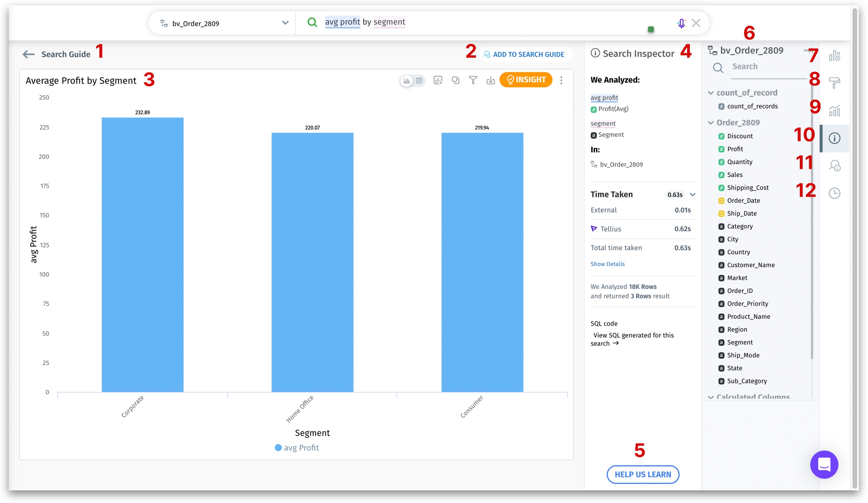
Task: Toggle the avg Profit legend series
Action: click(x=297, y=448)
